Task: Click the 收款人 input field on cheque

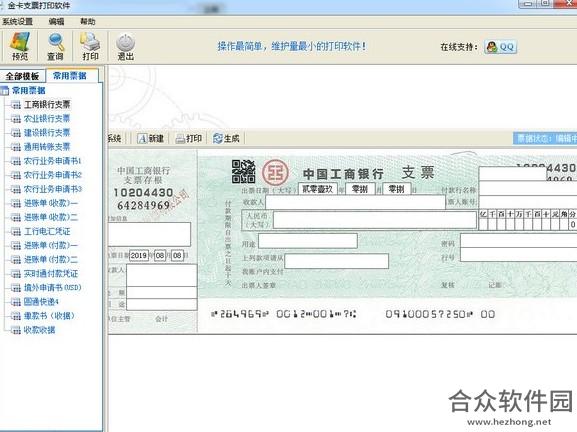Action: pyautogui.click(x=355, y=202)
